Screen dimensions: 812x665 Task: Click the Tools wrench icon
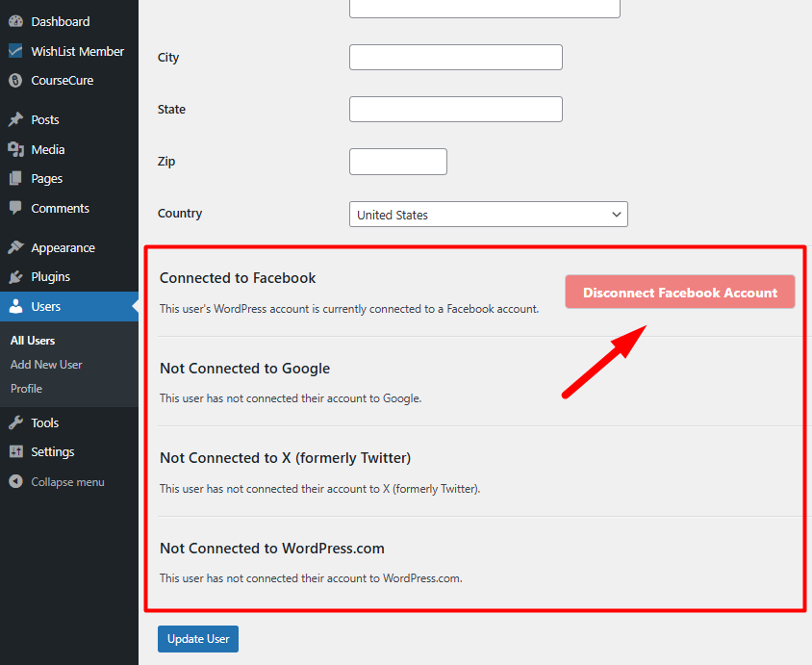[15, 422]
